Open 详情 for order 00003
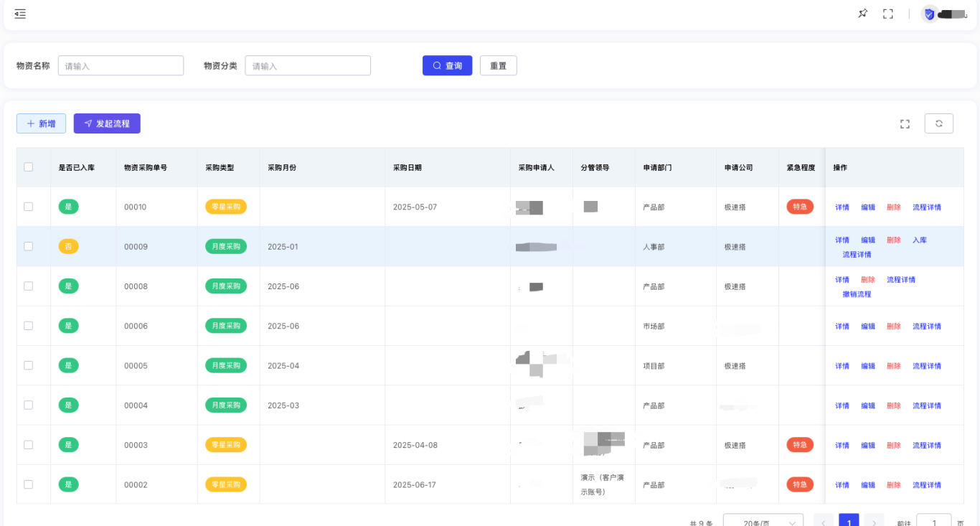Viewport: 980px width, 526px height. [842, 446]
